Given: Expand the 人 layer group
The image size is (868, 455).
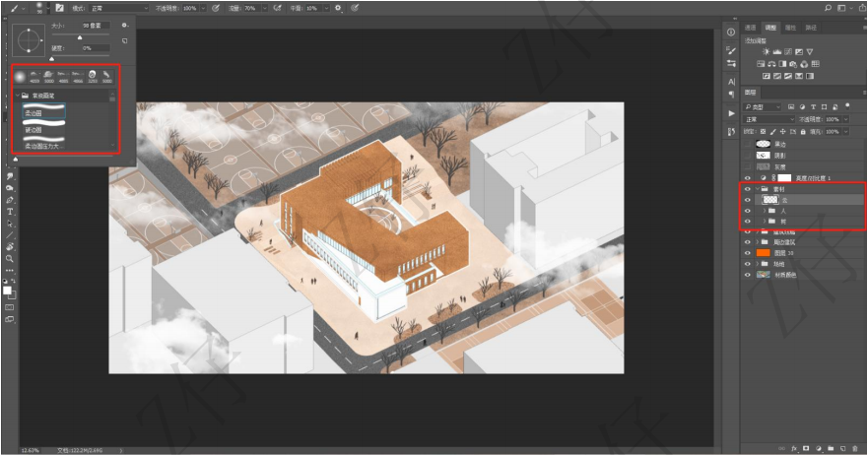Looking at the screenshot, I should click(765, 210).
